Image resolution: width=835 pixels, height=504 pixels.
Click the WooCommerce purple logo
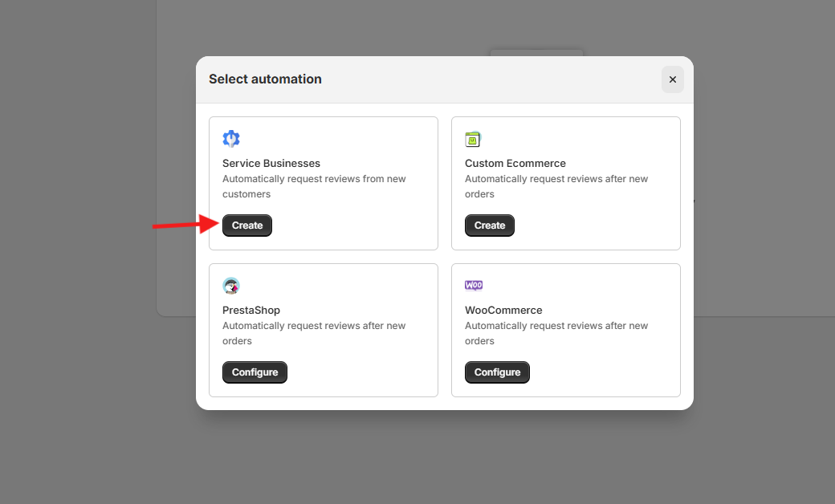pyautogui.click(x=474, y=286)
